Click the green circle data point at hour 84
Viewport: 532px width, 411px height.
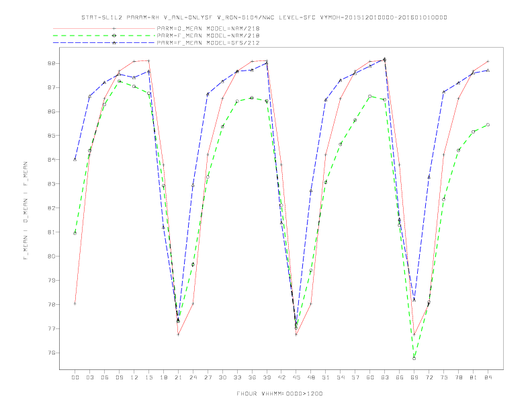(488, 125)
